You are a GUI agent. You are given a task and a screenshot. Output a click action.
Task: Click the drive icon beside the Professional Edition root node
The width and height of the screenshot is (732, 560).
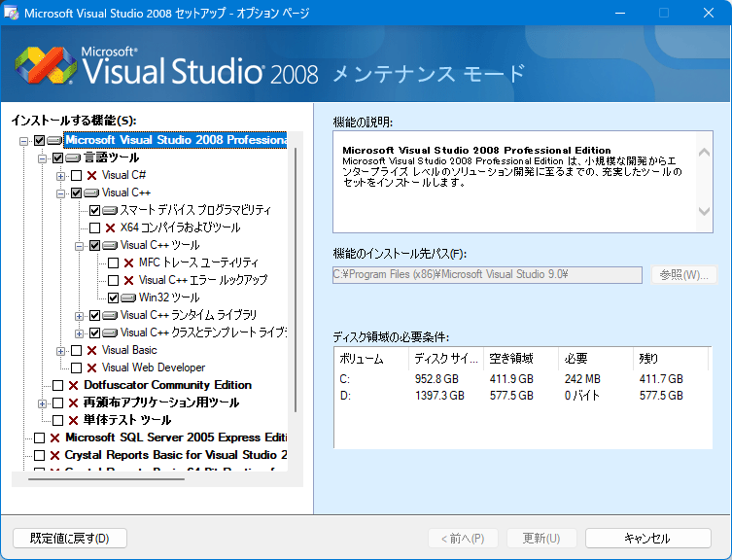pos(54,140)
